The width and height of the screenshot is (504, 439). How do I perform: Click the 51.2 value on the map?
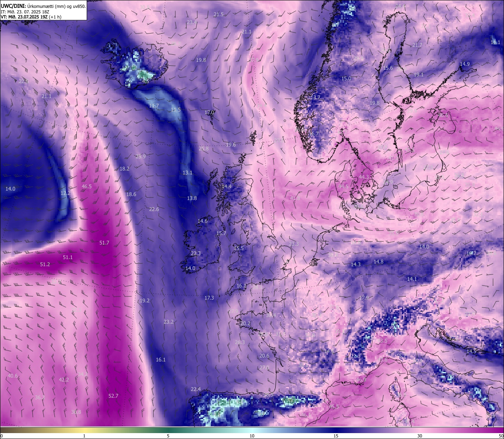pos(45,264)
